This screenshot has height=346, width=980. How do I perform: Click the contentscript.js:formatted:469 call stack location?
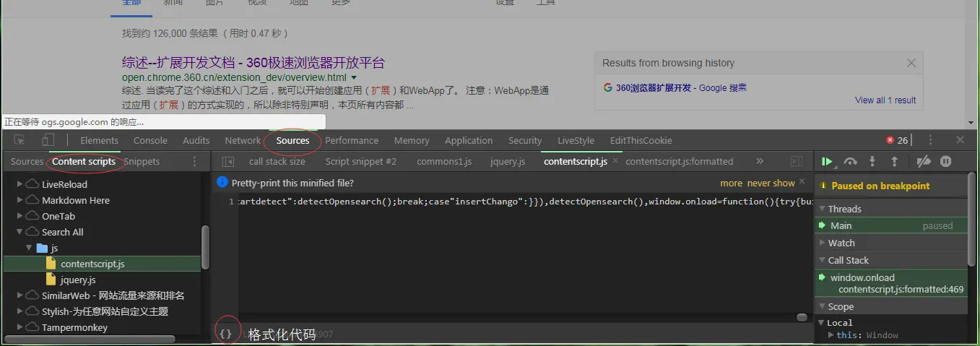pos(901,289)
